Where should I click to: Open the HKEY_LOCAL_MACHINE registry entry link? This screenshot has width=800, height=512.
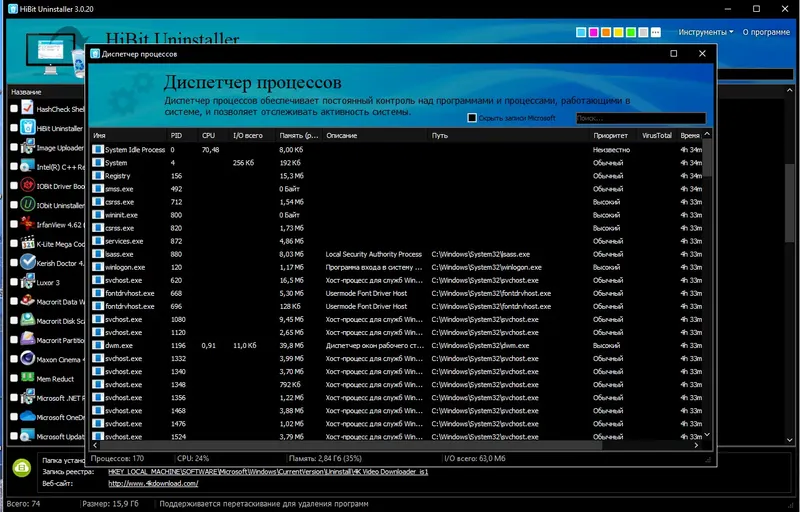(x=268, y=472)
